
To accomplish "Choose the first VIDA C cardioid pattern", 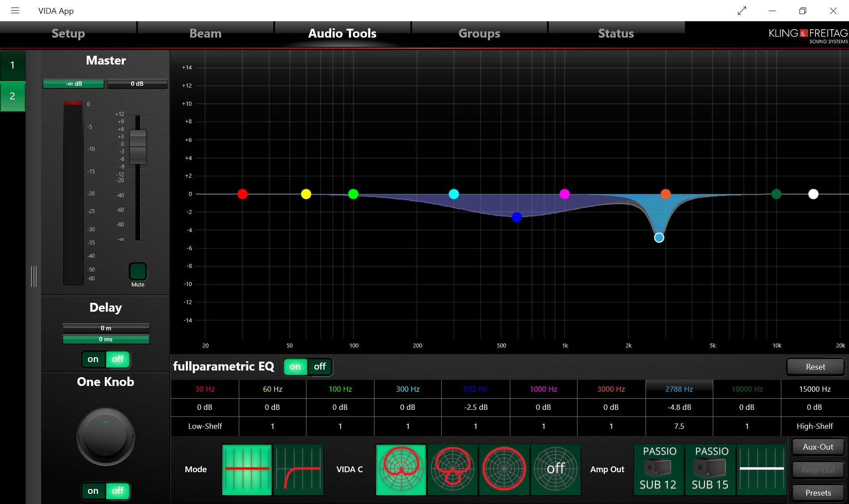I will click(x=401, y=470).
